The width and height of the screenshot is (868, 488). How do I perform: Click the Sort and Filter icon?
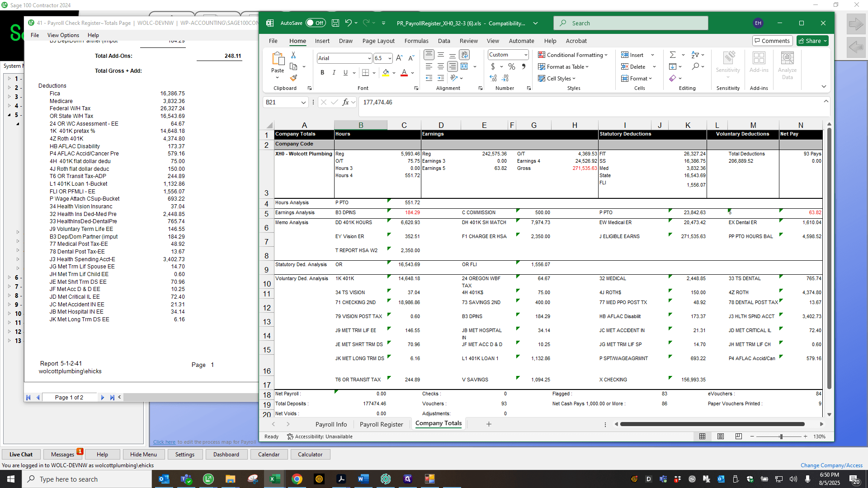point(695,55)
